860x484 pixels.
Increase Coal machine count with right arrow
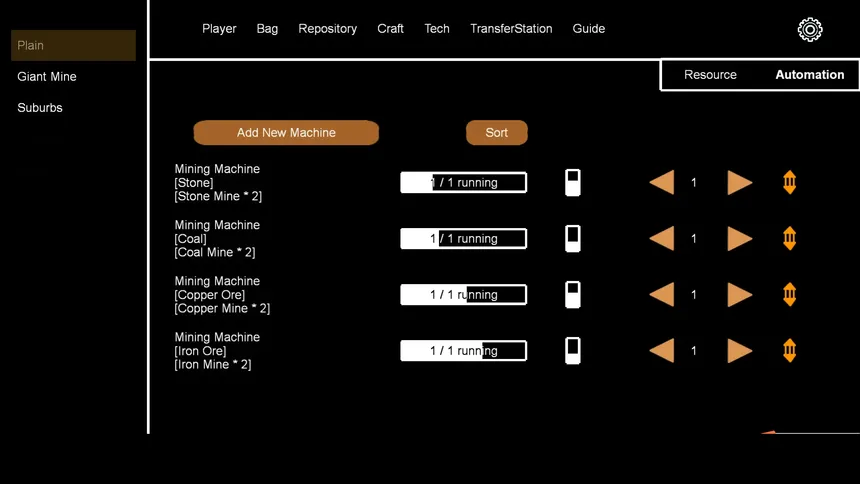click(739, 239)
